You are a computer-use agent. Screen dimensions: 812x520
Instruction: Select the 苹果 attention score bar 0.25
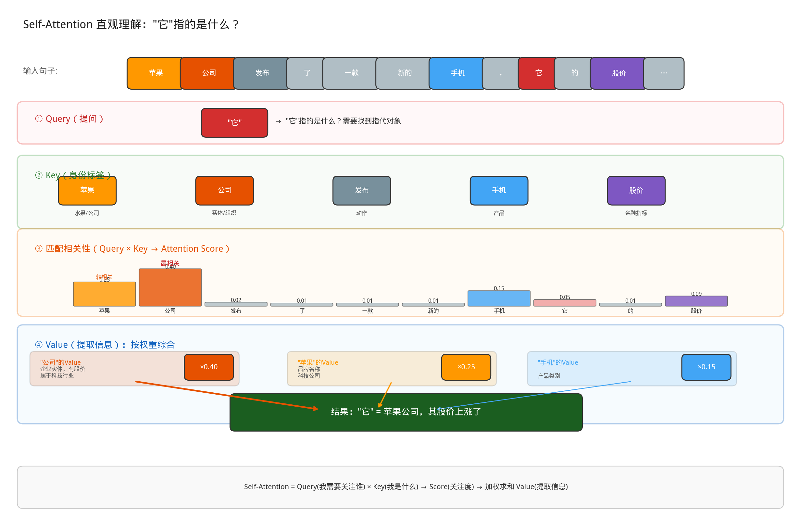click(x=104, y=295)
